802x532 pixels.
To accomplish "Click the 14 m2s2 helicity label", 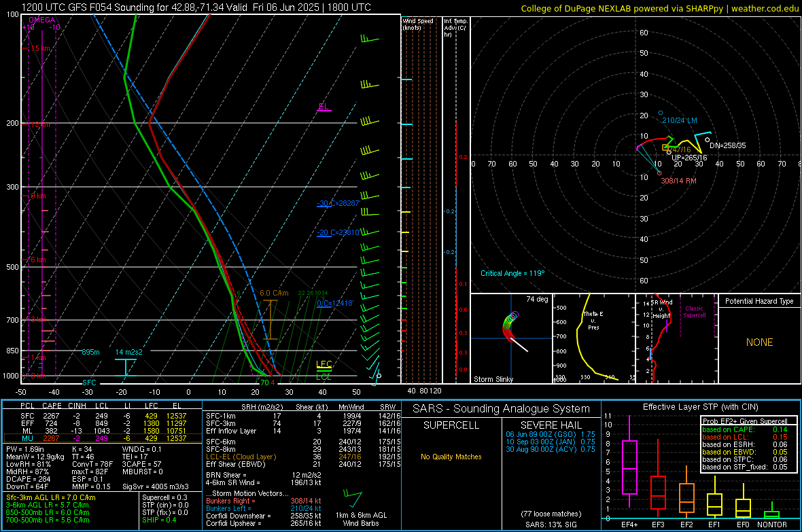I will (129, 352).
